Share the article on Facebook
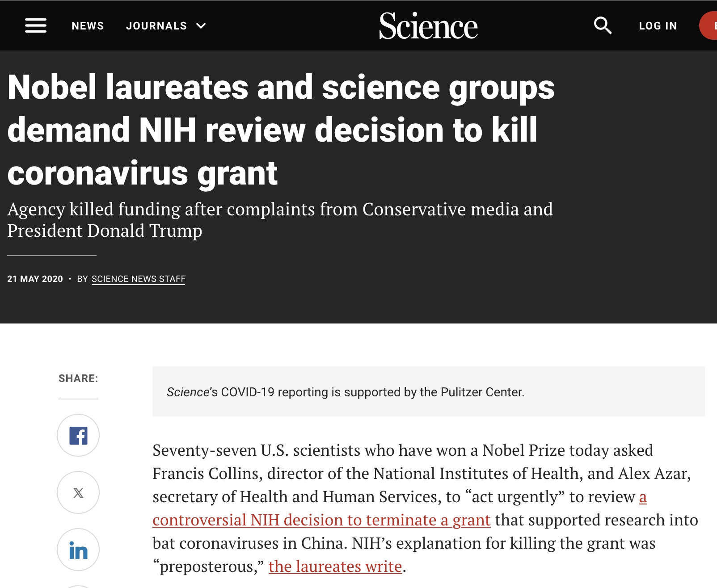717x588 pixels. [78, 435]
